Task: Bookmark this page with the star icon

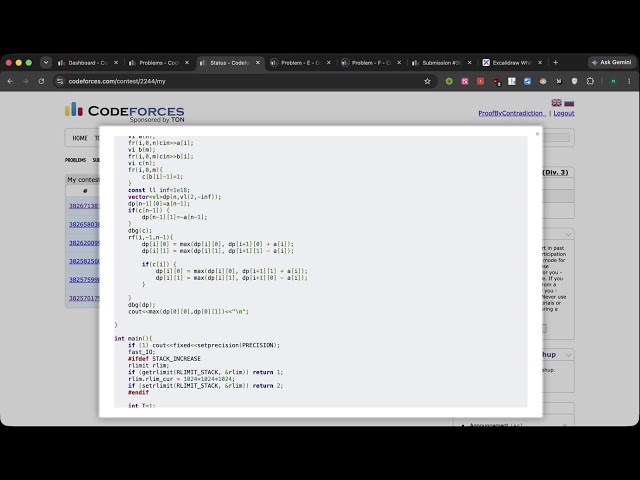Action: tap(427, 81)
